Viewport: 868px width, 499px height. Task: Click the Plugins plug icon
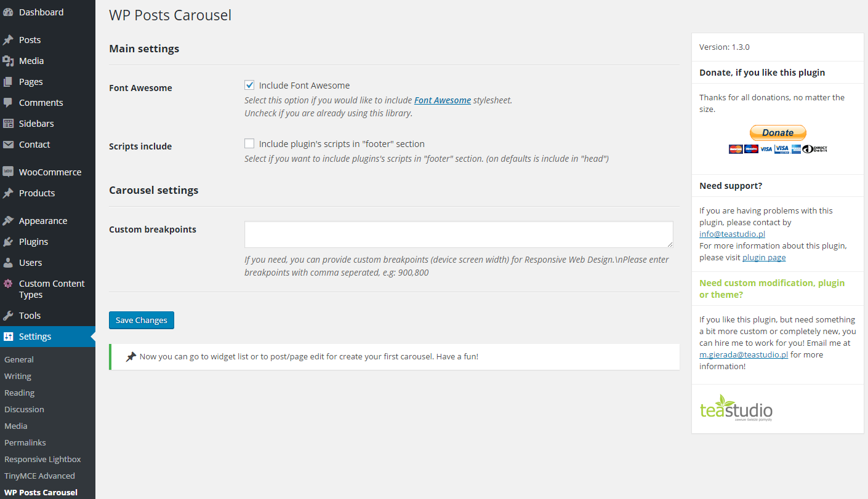pyautogui.click(x=8, y=242)
